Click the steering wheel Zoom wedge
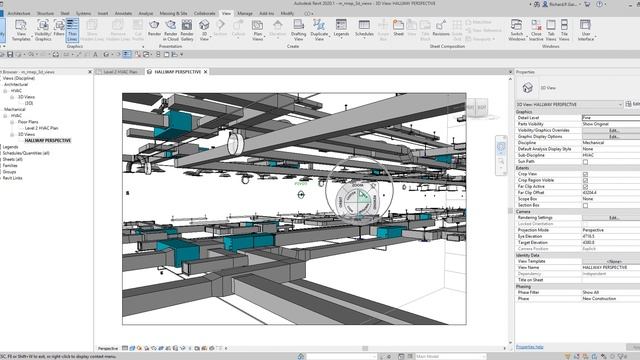 click(358, 186)
